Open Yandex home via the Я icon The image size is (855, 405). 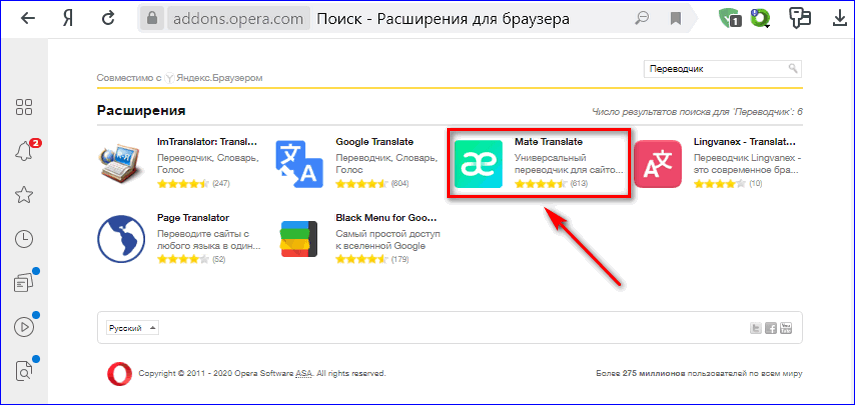click(x=68, y=19)
